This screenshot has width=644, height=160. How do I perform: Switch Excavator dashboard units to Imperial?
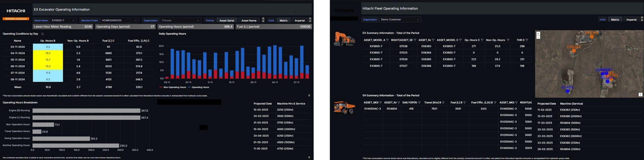click(300, 21)
